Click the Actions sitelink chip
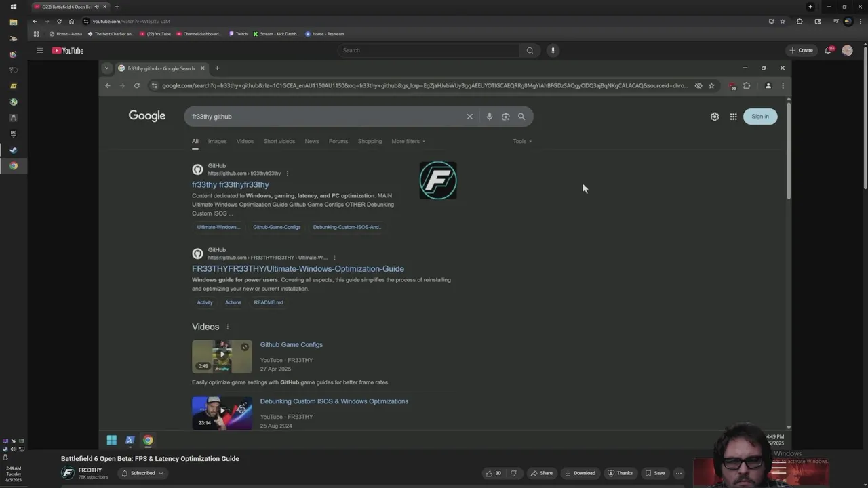 [x=233, y=302]
